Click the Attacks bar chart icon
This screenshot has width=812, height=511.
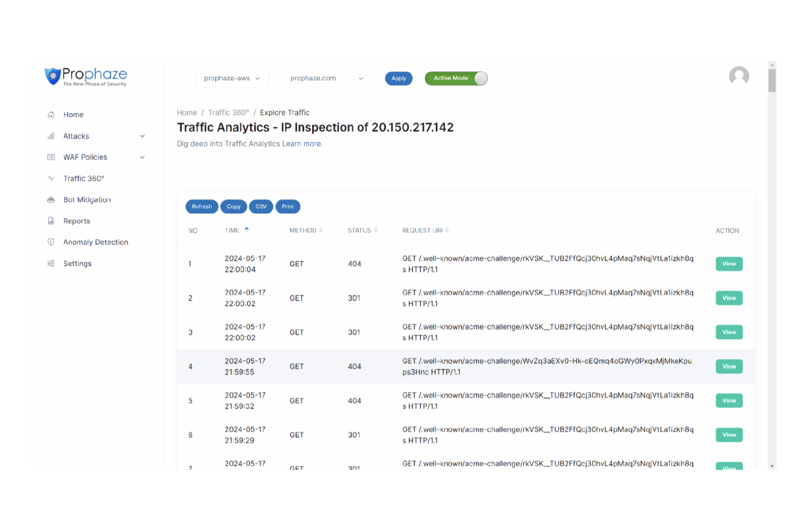point(51,136)
